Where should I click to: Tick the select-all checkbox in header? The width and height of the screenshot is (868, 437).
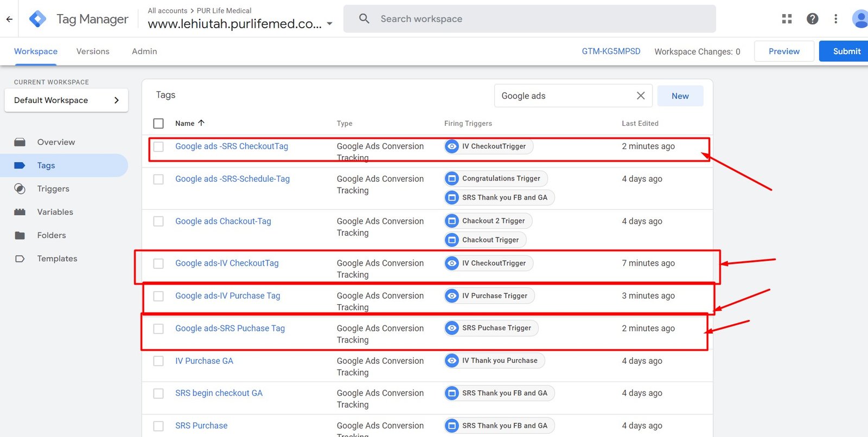[158, 124]
